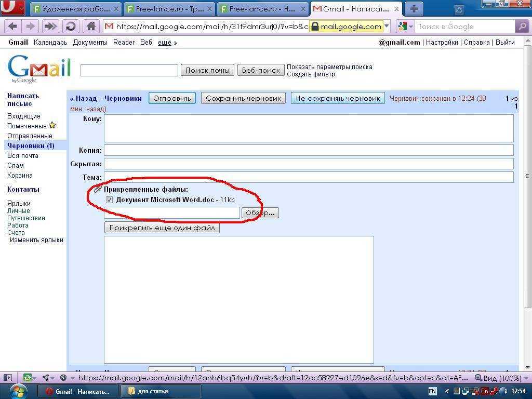Screen dimensions: 532x399
Task: Open the Входящие folder
Action: [x=24, y=116]
